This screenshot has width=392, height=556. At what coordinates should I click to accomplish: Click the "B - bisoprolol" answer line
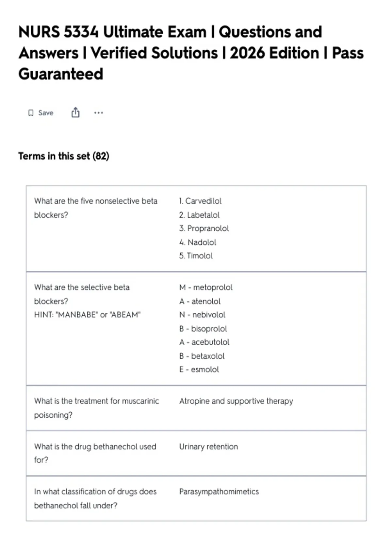(x=203, y=328)
